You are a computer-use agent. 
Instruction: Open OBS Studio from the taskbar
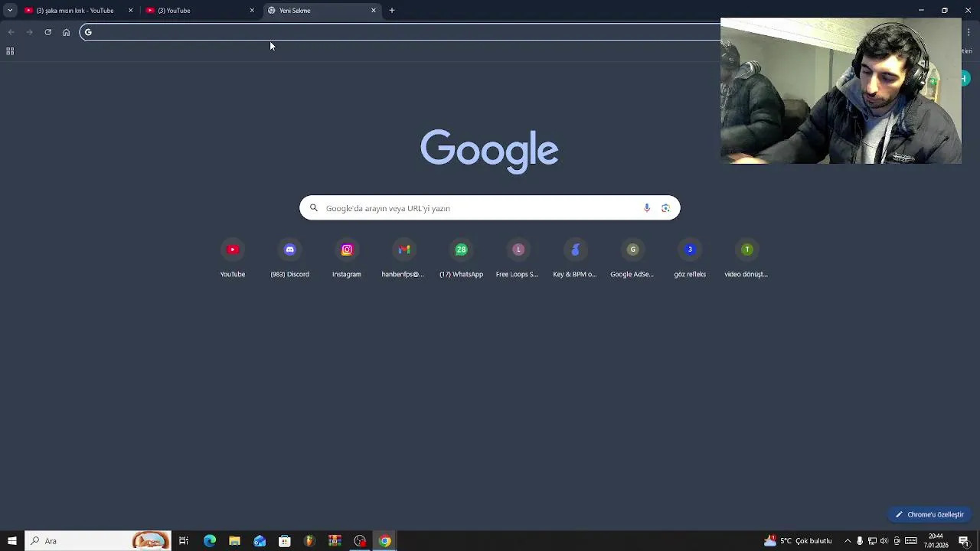click(360, 541)
